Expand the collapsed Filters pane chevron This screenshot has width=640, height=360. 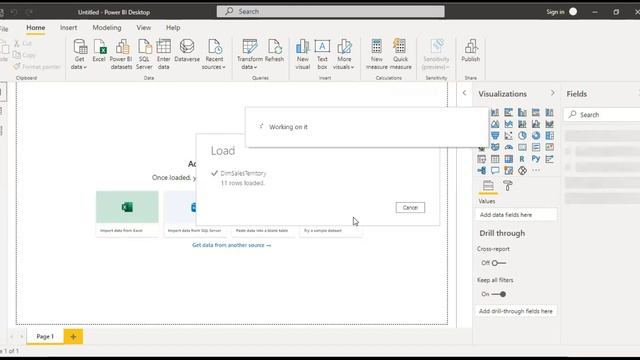click(464, 93)
